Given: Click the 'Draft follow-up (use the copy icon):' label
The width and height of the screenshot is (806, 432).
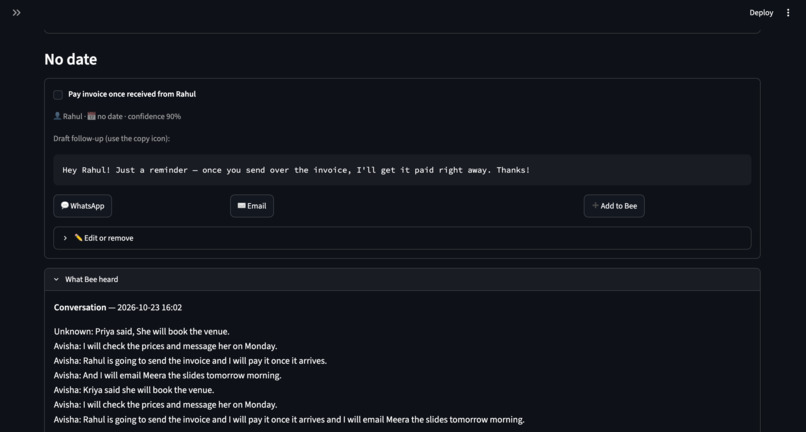Looking at the screenshot, I should tap(112, 138).
